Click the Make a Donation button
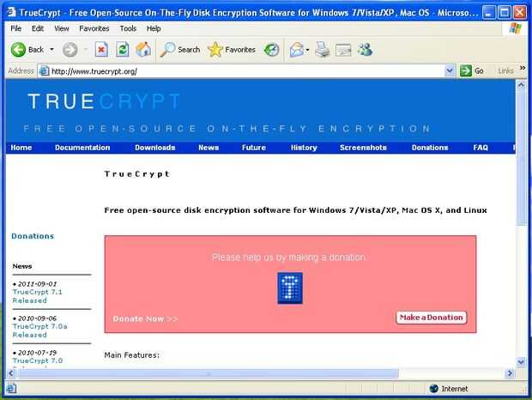This screenshot has height=400, width=532. [x=432, y=318]
